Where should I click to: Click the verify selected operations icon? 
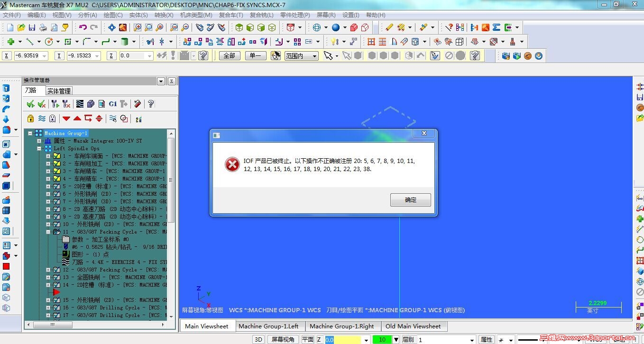tap(91, 104)
